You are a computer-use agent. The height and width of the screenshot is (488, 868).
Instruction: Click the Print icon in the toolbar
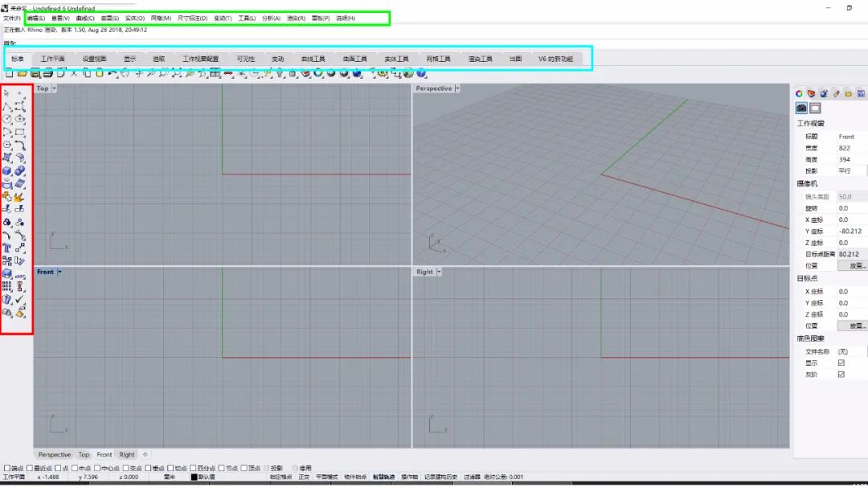[47, 72]
